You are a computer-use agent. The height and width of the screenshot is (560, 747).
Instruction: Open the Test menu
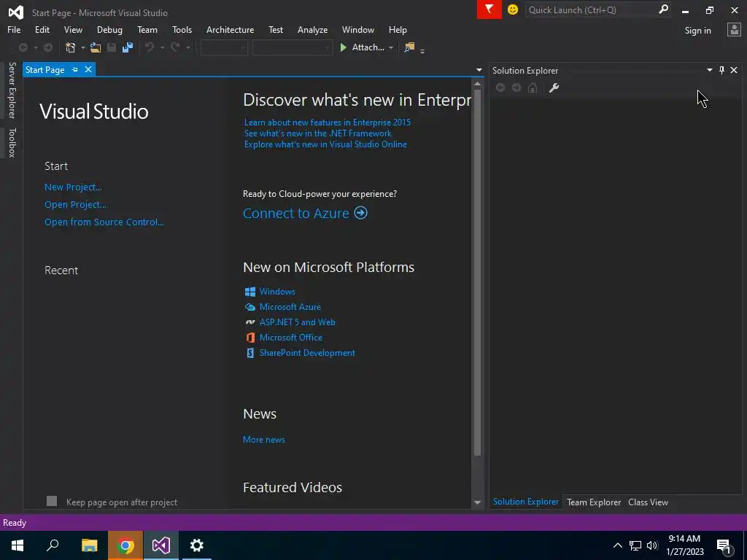coord(275,29)
